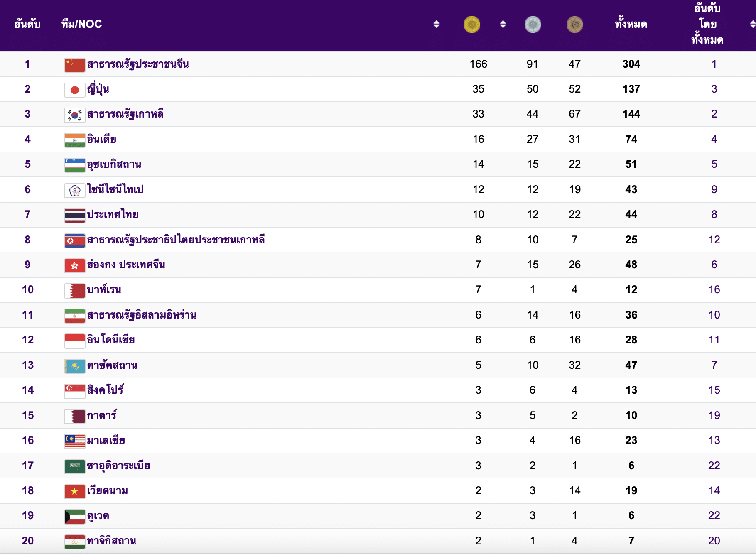Click the ทั้งหมด total column header
The height and width of the screenshot is (554, 756).
pos(631,24)
